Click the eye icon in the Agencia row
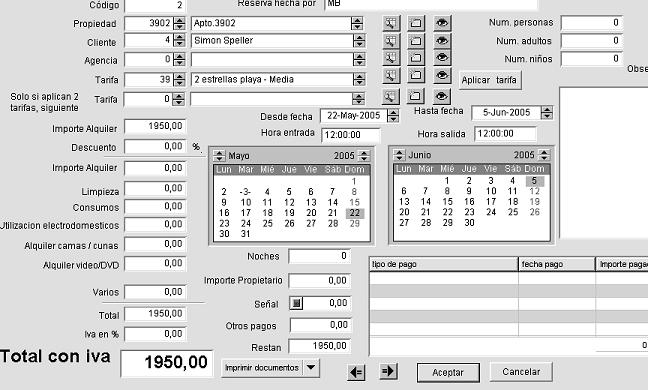The image size is (648, 390). point(442,58)
